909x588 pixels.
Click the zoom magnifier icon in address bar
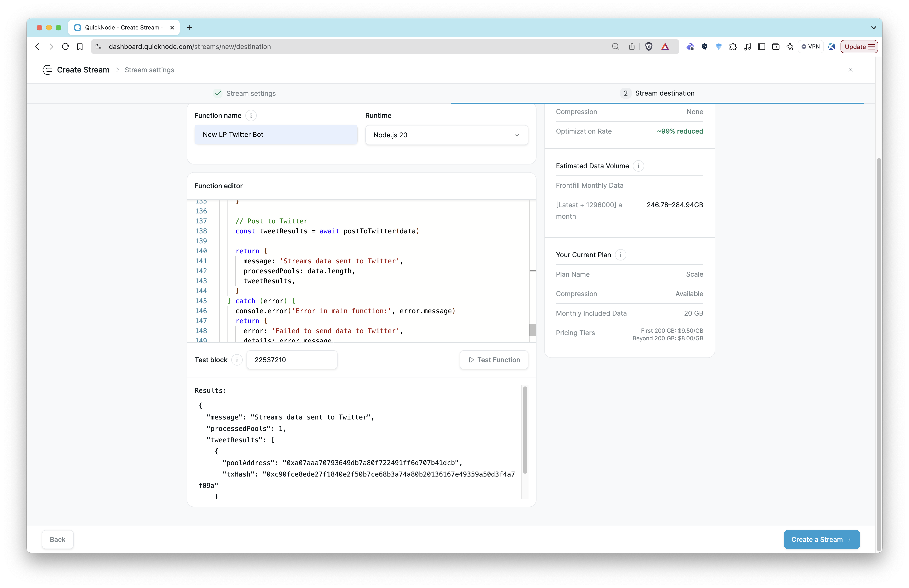coord(615,47)
